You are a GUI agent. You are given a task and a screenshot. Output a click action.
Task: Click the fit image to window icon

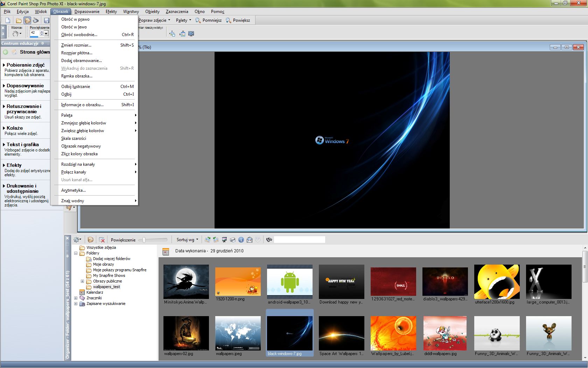[x=182, y=34]
